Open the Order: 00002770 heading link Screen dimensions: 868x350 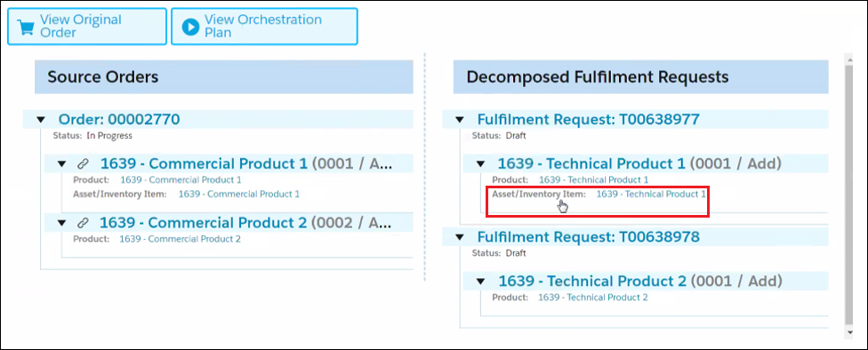pos(119,119)
